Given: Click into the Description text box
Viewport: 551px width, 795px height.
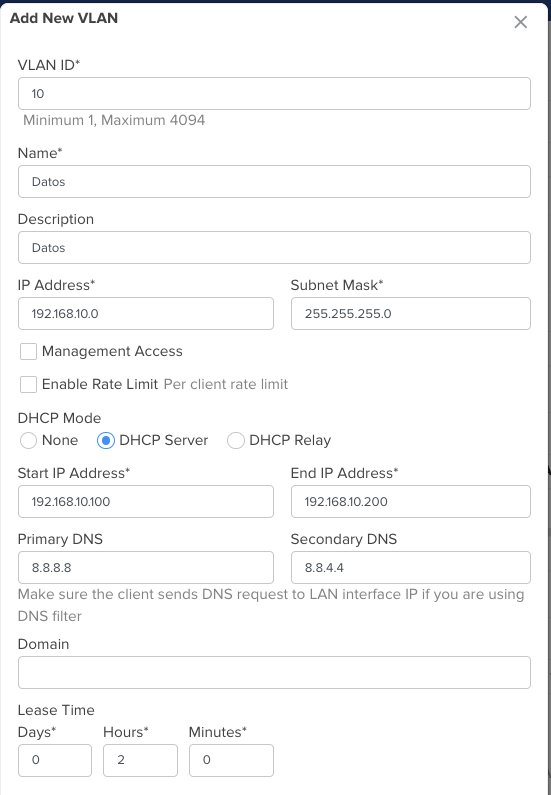Looking at the screenshot, I should click(x=274, y=247).
